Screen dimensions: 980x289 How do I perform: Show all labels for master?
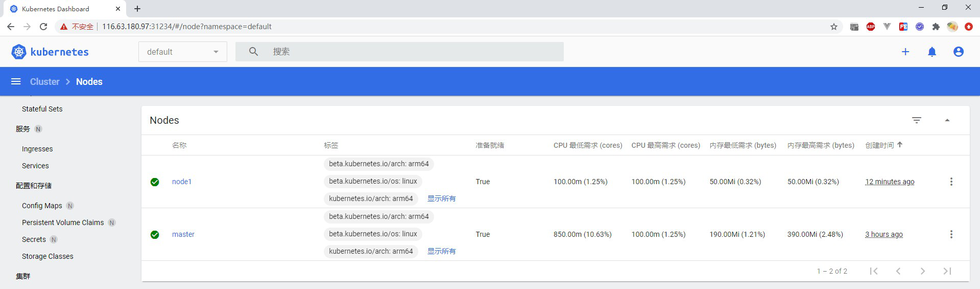tap(442, 251)
